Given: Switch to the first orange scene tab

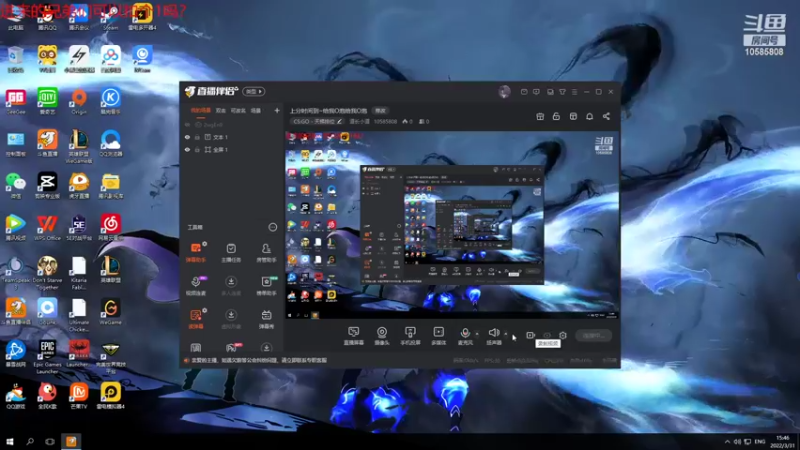Looking at the screenshot, I should pyautogui.click(x=201, y=110).
